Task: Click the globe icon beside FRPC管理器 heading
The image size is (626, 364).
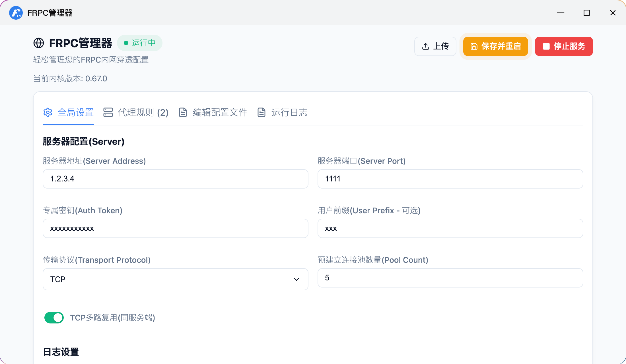Action: pyautogui.click(x=39, y=43)
